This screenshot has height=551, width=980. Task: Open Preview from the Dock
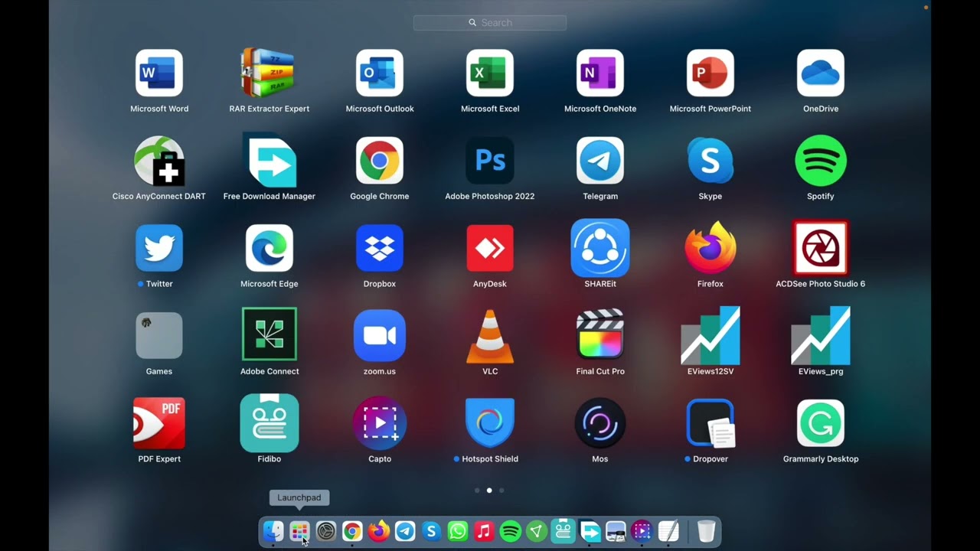616,531
